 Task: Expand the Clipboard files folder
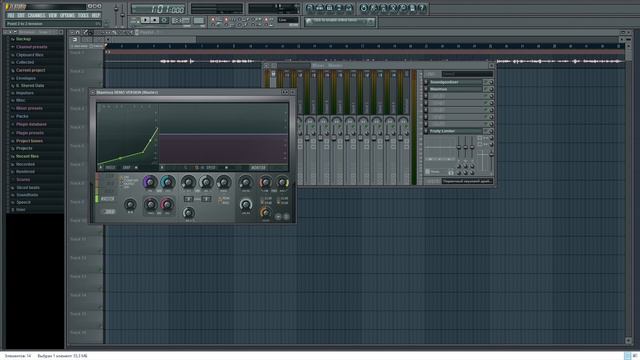point(29,55)
